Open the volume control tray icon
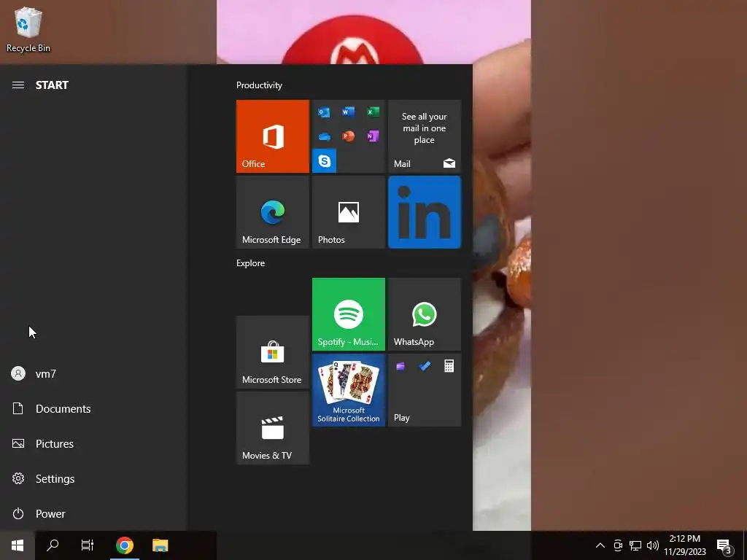747x560 pixels. pyautogui.click(x=653, y=545)
